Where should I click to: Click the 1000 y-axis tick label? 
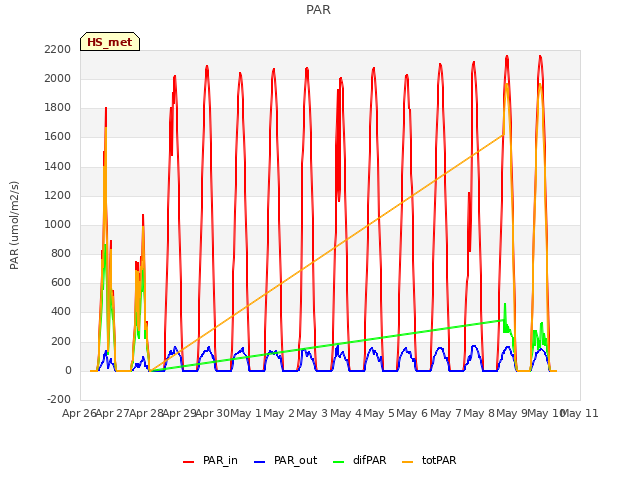coord(58,224)
